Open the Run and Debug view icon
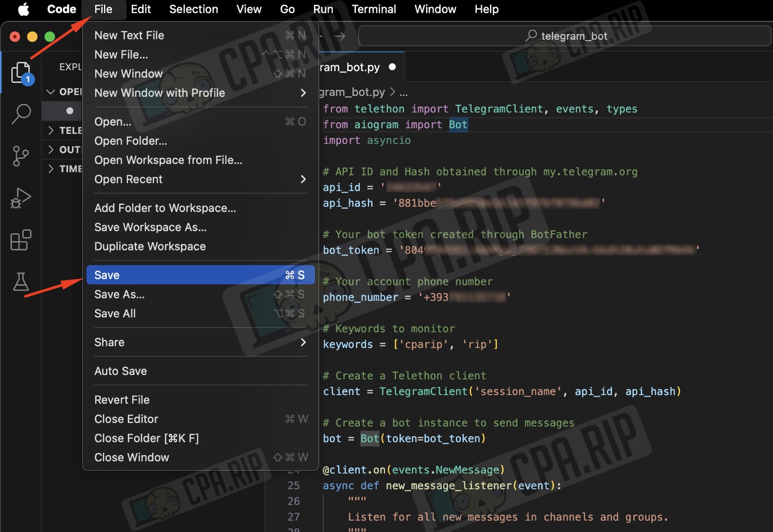This screenshot has height=532, width=773. point(21,198)
